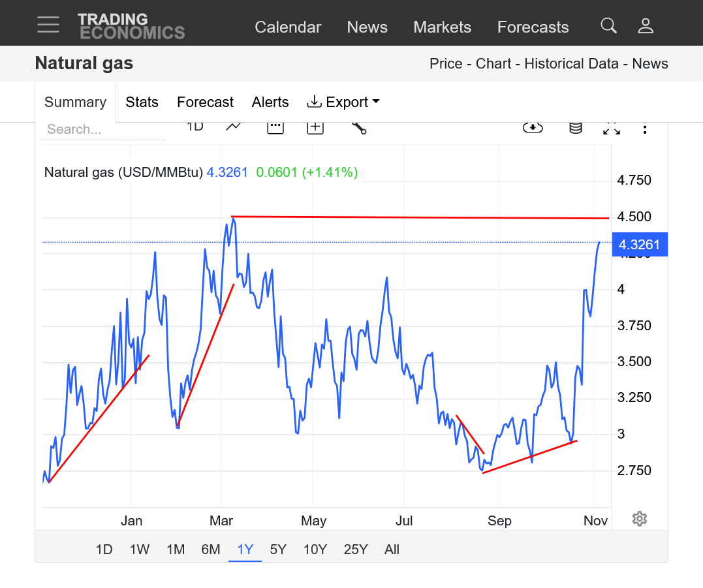Open the user account icon
Image resolution: width=703 pixels, height=588 pixels.
646,25
